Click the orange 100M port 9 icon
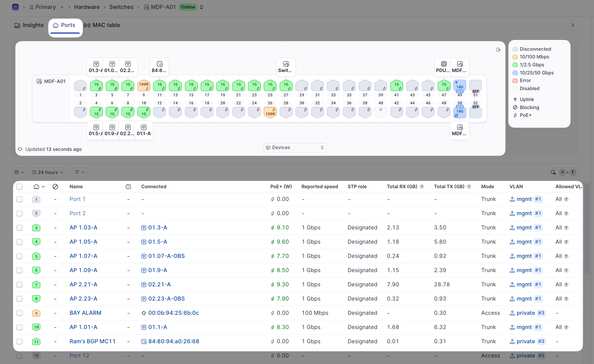The height and width of the screenshot is (364, 594). [144, 85]
